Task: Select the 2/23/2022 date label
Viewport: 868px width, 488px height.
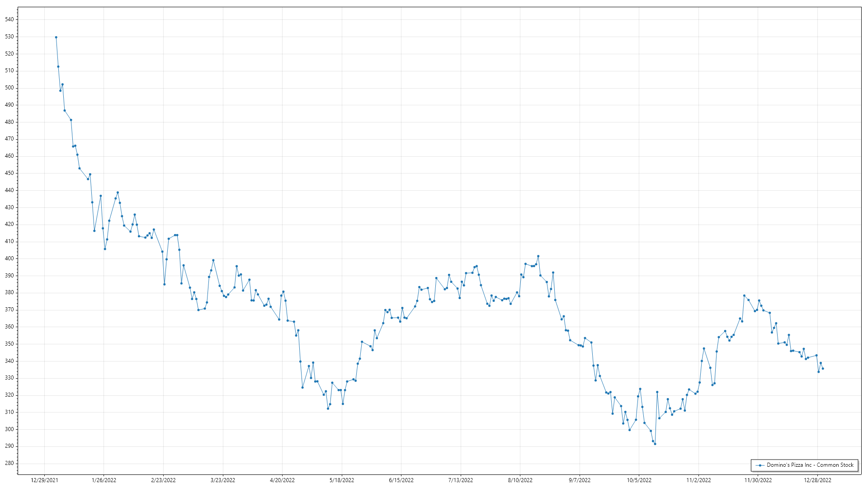Action: tap(163, 480)
